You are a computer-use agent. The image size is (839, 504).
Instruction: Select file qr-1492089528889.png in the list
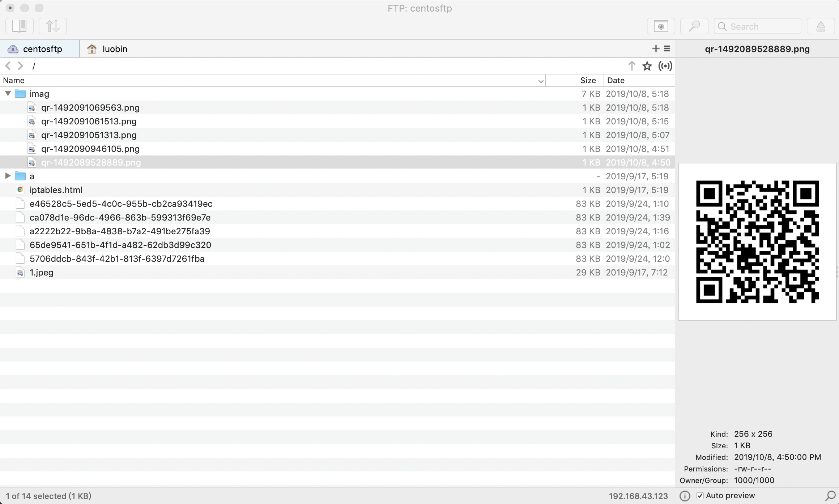coord(91,162)
